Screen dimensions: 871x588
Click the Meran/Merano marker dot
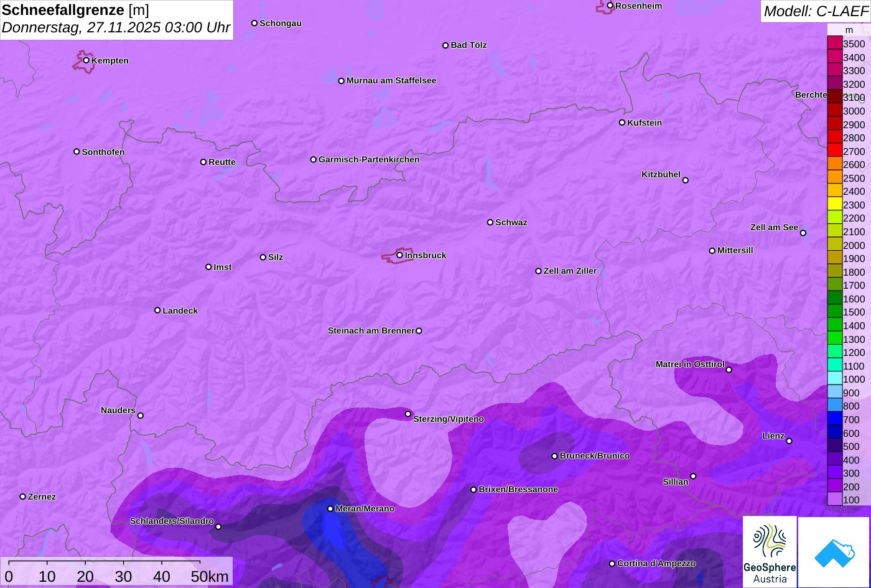click(330, 509)
